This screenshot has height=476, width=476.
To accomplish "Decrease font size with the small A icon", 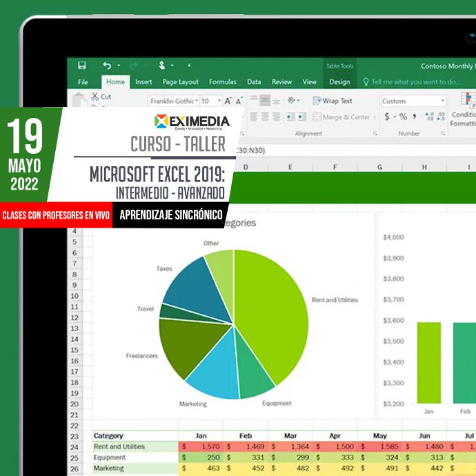I will click(x=239, y=101).
